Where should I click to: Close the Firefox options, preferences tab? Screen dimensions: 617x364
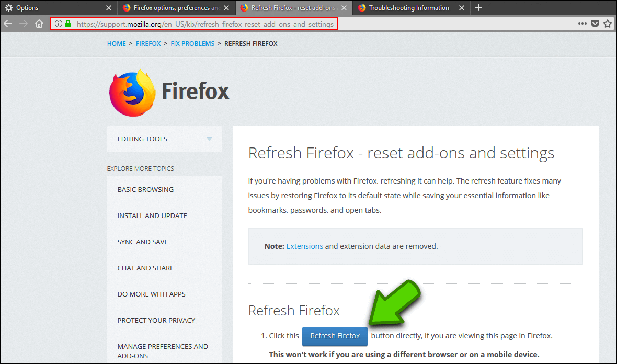pos(226,8)
